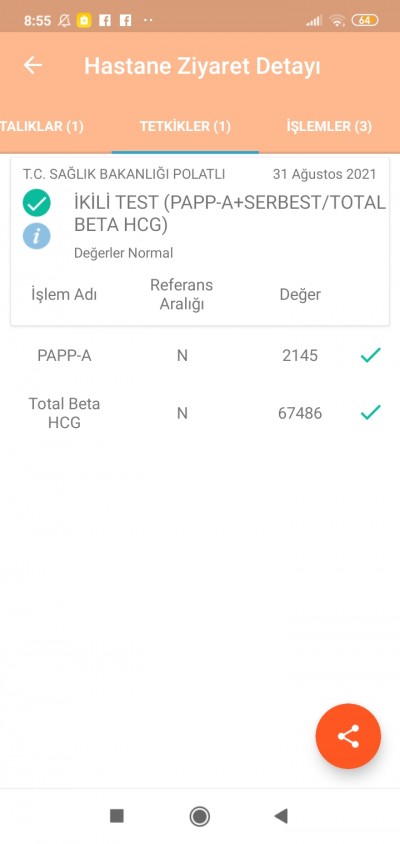The height and width of the screenshot is (844, 400).
Task: Open the İKİLİ TEST result title
Action: (x=230, y=214)
